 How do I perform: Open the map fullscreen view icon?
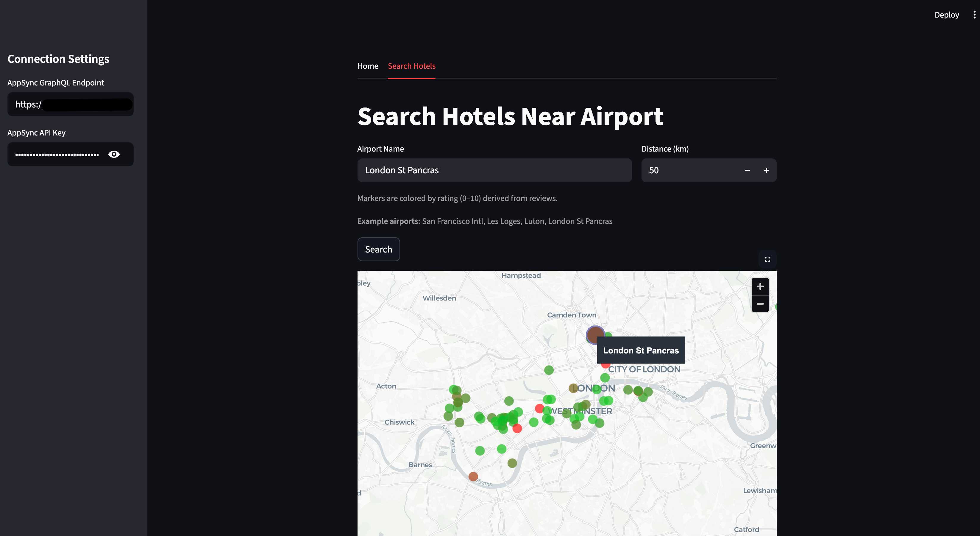point(767,259)
